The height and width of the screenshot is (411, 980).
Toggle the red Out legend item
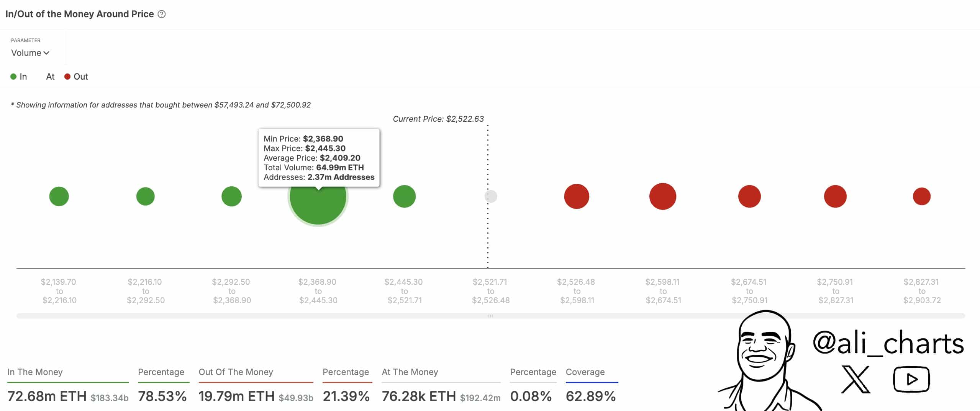pyautogui.click(x=76, y=77)
